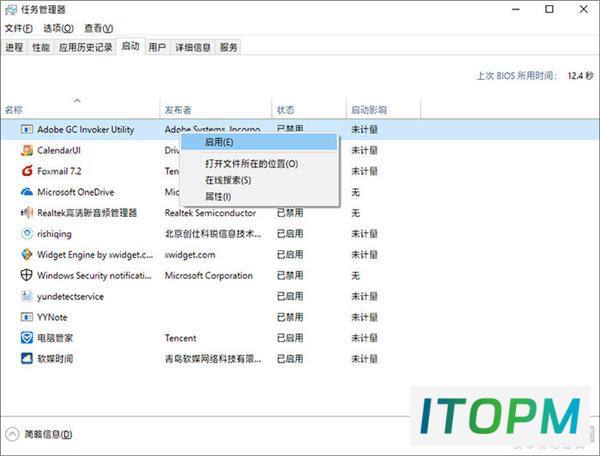The image size is (600, 456).
Task: Select the Windows Security notificati... row
Action: [x=95, y=275]
